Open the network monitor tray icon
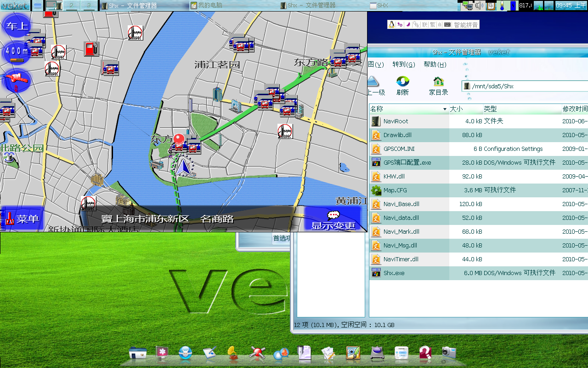The image size is (588, 368). click(x=467, y=6)
